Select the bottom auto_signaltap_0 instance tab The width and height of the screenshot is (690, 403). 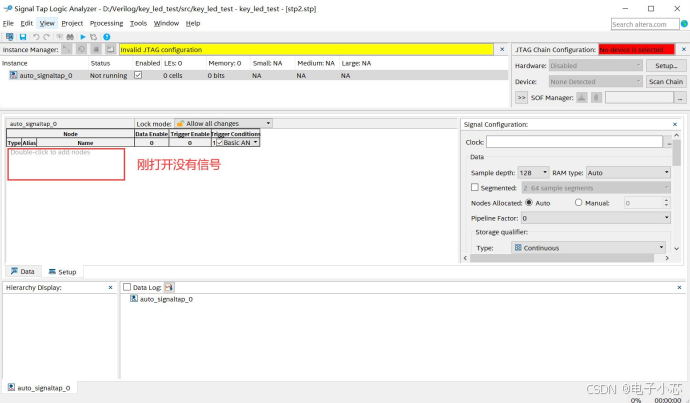coord(39,388)
